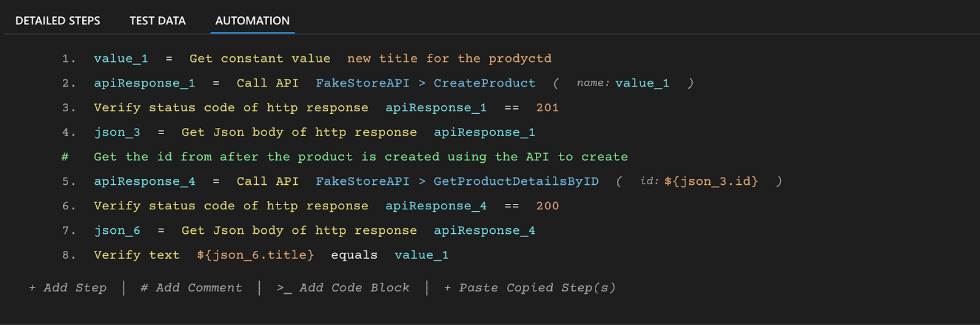Edit the expected status code 200
The image size is (980, 325).
[547, 206]
